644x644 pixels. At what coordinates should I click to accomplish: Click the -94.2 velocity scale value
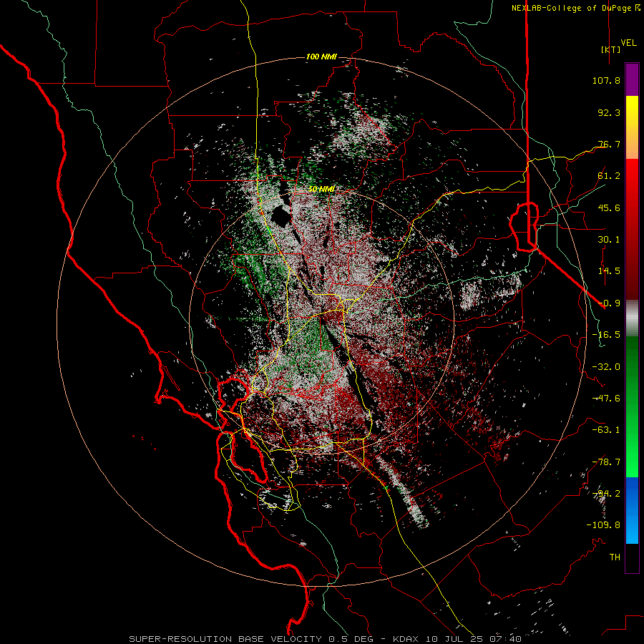click(x=606, y=494)
